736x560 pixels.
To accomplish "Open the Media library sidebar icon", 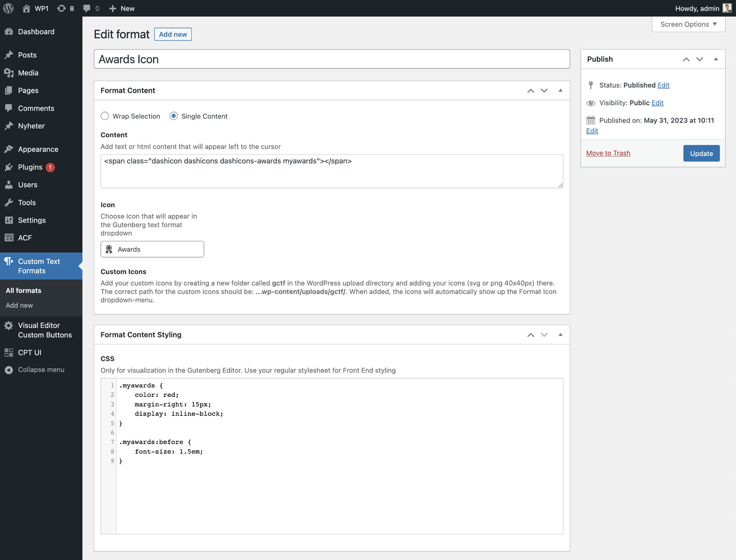I will [9, 73].
